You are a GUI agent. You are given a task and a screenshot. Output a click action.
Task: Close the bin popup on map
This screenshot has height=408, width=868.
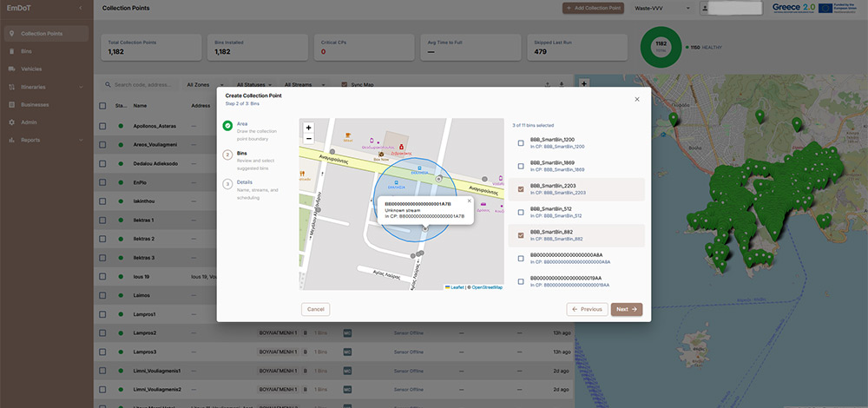(x=469, y=201)
